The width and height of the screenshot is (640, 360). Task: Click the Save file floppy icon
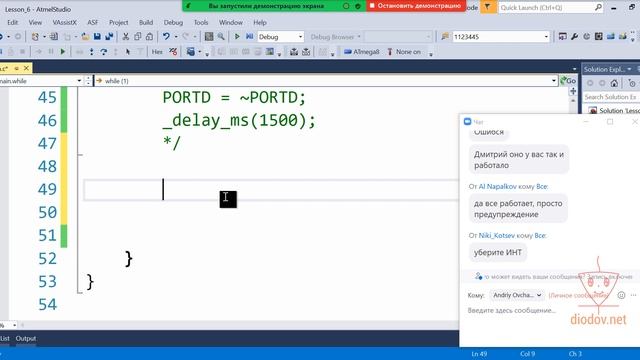coord(97,37)
